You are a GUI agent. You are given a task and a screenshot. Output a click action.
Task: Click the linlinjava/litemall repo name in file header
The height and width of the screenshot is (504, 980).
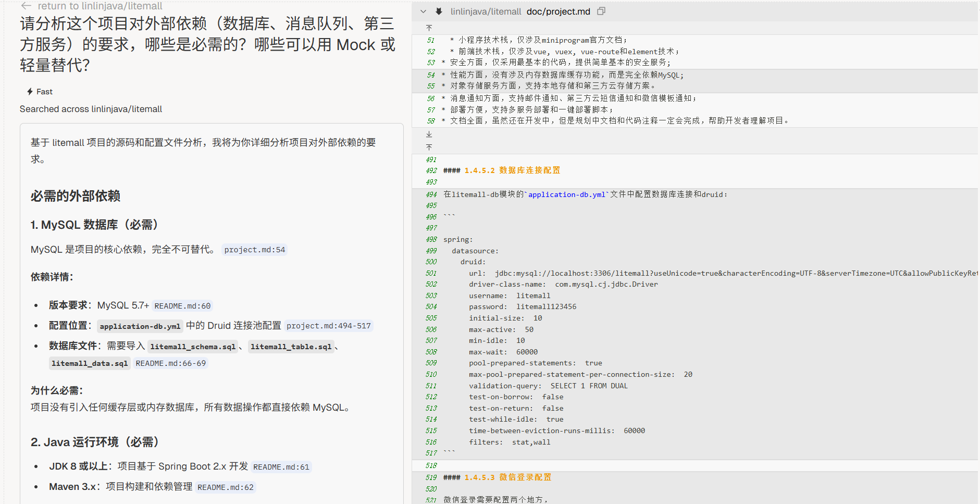pos(486,11)
